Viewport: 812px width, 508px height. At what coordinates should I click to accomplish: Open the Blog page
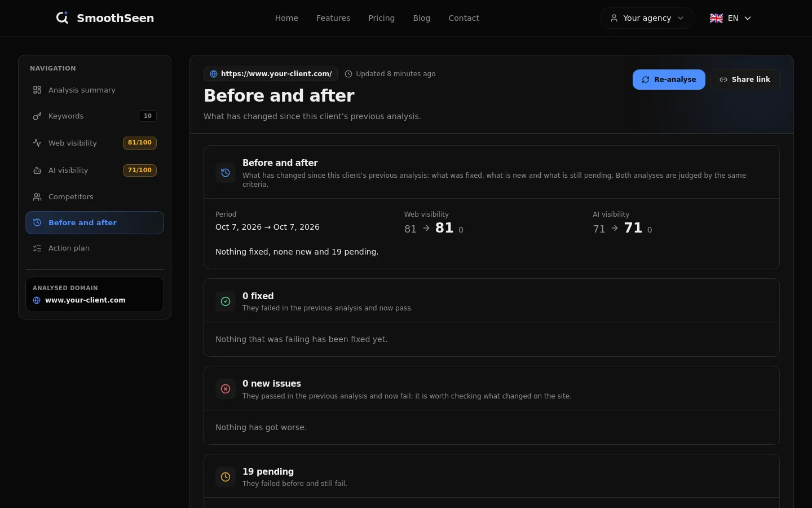tap(421, 18)
